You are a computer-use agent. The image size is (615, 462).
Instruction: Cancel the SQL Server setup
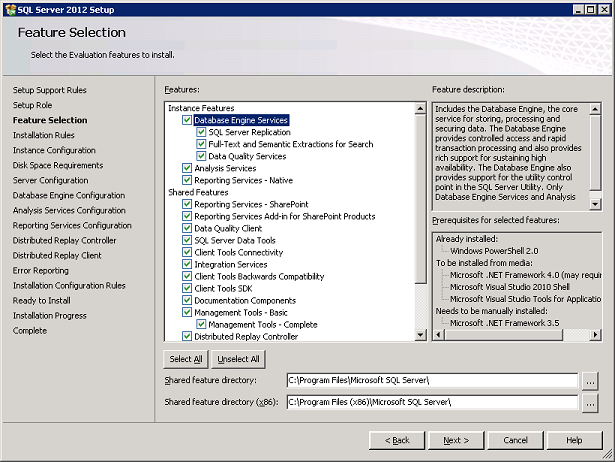tap(515, 440)
